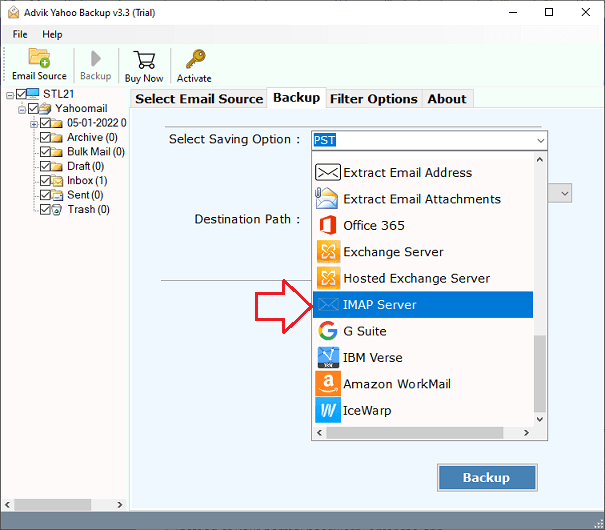Click the IBM Verse icon
The image size is (605, 530).
click(328, 358)
